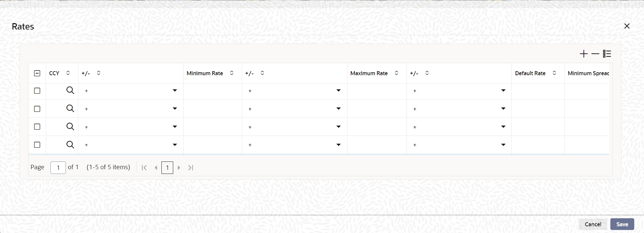Screen dimensions: 644x233
Task: Check the third row checkbox
Action: [x=37, y=127]
